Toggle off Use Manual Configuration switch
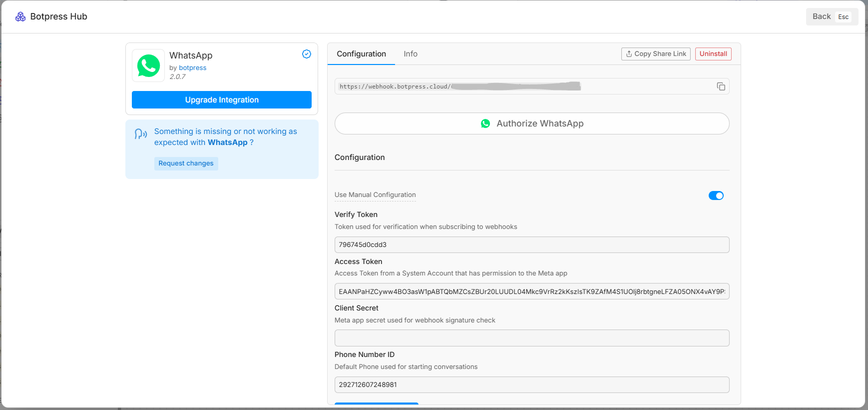868x410 pixels. (x=716, y=195)
